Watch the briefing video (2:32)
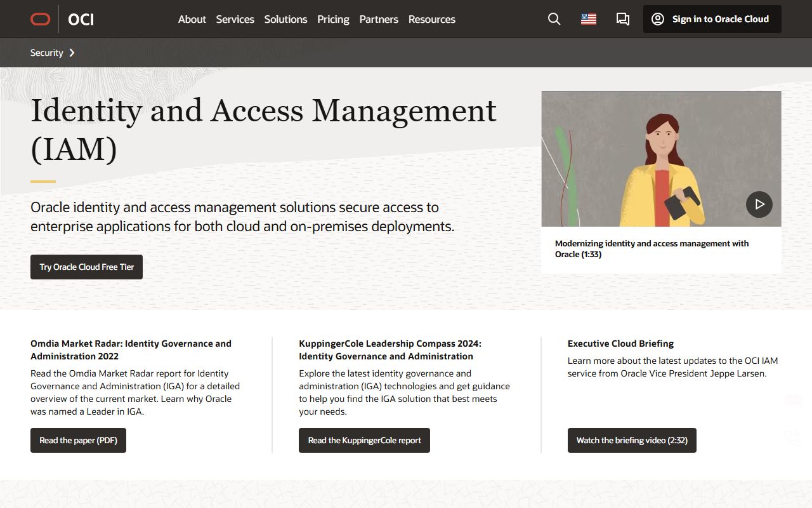Viewport: 812px width, 508px height. tap(632, 440)
